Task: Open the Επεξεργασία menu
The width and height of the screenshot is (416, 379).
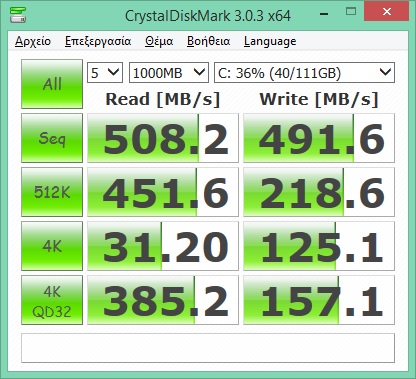Action: (98, 41)
